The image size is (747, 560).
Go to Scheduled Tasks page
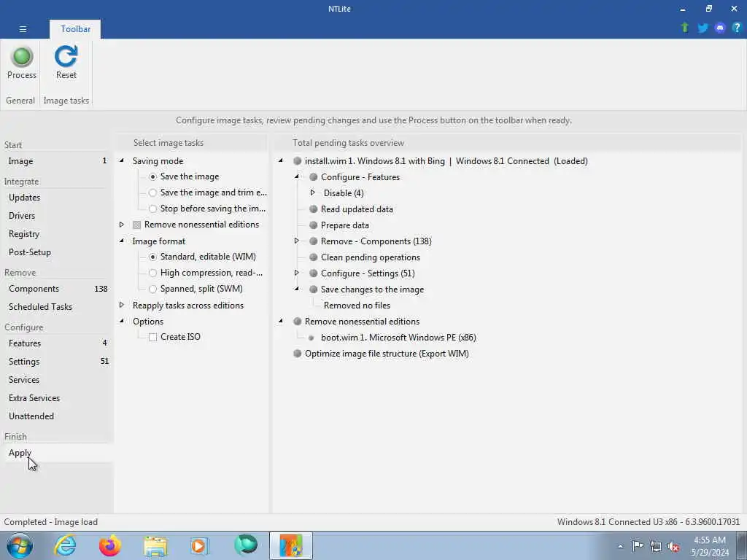57,307
